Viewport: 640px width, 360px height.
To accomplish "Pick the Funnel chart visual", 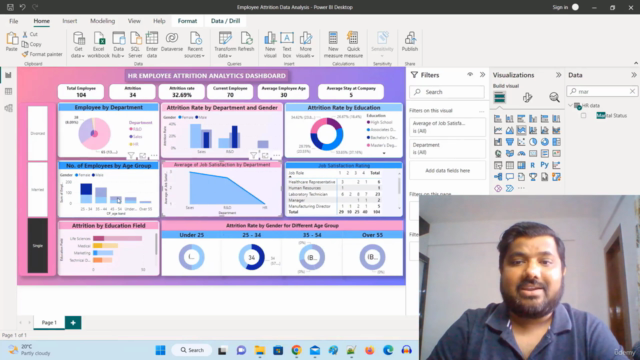I will point(510,142).
